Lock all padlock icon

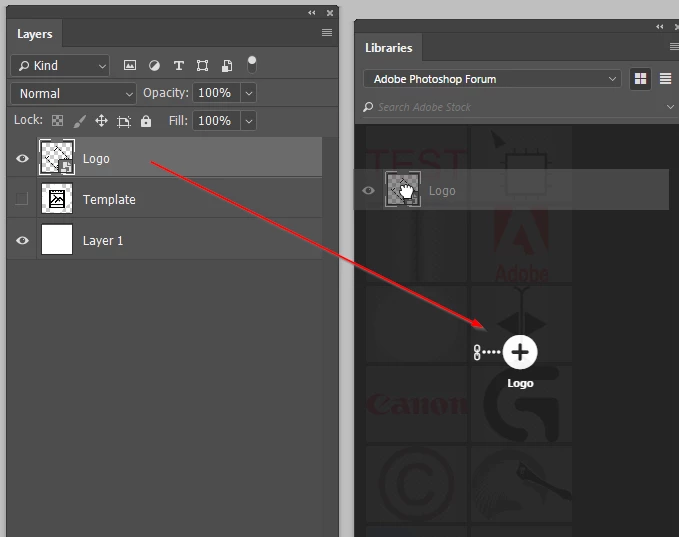(146, 121)
